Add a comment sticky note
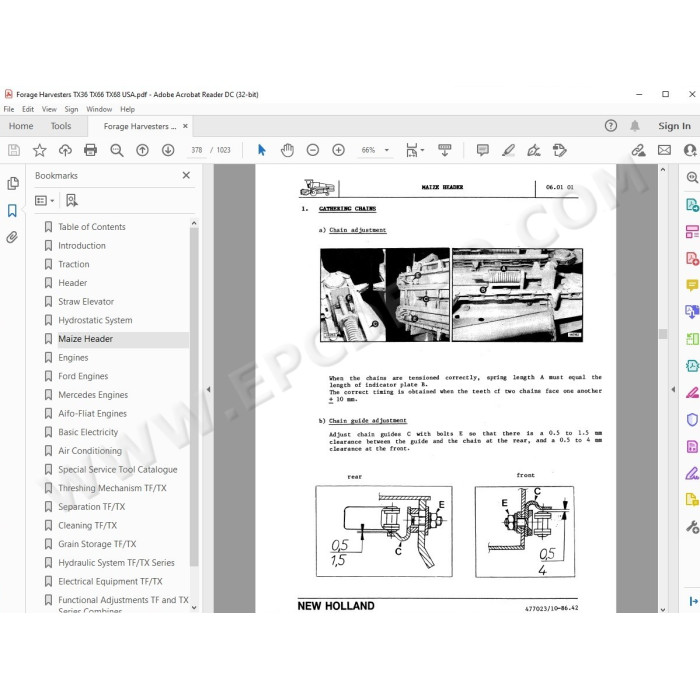 (483, 150)
